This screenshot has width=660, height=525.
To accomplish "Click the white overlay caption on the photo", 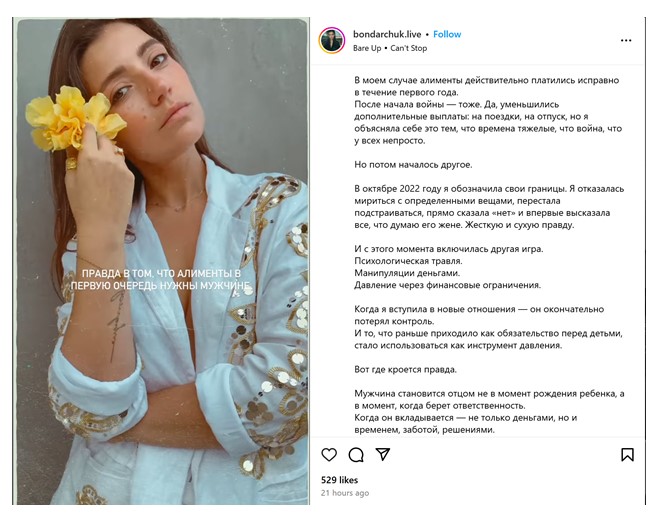I will pos(160,279).
